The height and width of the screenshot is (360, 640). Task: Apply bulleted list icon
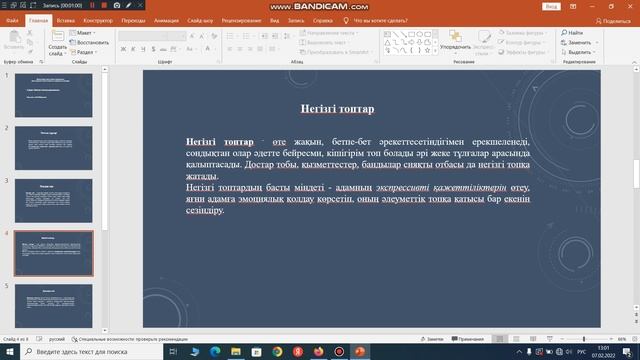(231, 36)
